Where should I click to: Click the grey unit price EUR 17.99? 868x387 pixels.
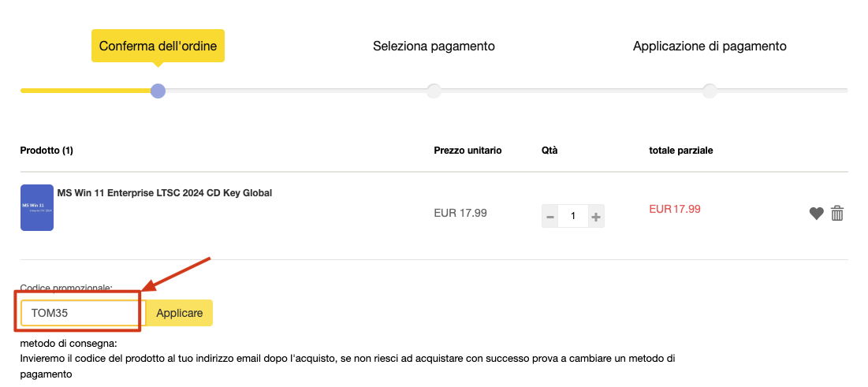click(460, 213)
